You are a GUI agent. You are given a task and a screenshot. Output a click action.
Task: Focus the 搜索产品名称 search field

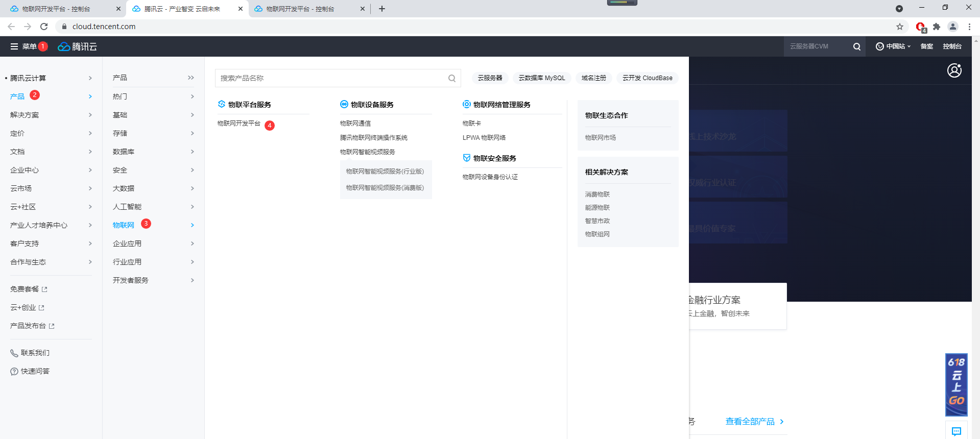tap(338, 78)
